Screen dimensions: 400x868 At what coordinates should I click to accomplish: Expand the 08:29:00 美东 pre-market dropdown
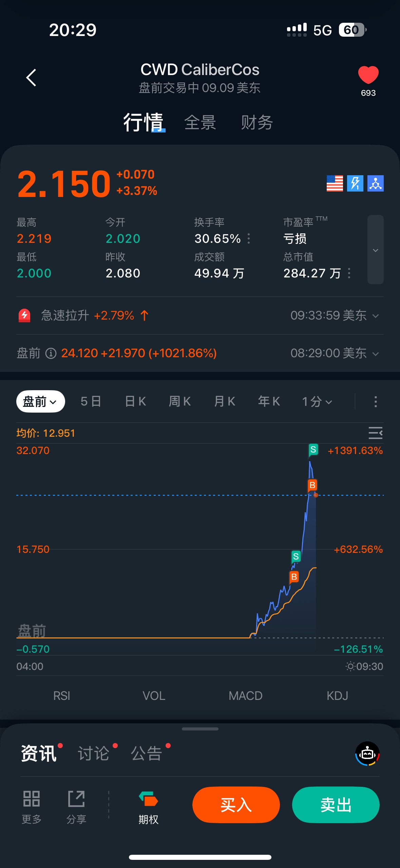pyautogui.click(x=375, y=354)
